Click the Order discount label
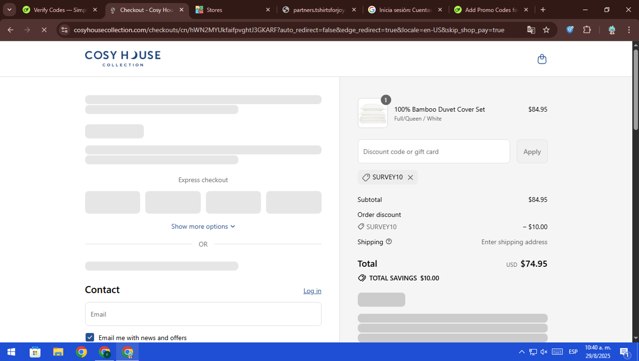 [x=379, y=214]
